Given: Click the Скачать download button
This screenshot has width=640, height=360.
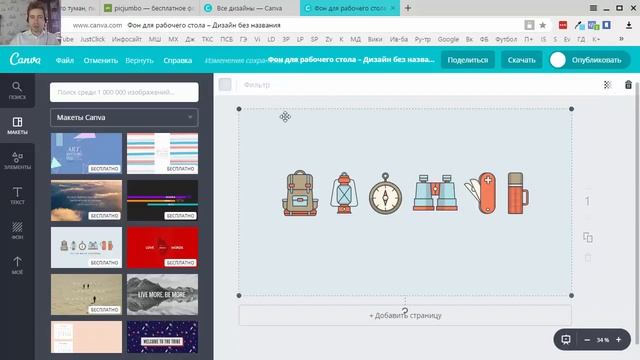Looking at the screenshot, I should [x=521, y=60].
